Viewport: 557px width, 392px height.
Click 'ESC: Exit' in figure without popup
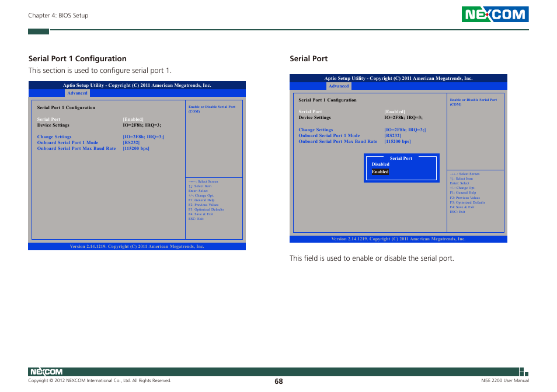point(196,219)
